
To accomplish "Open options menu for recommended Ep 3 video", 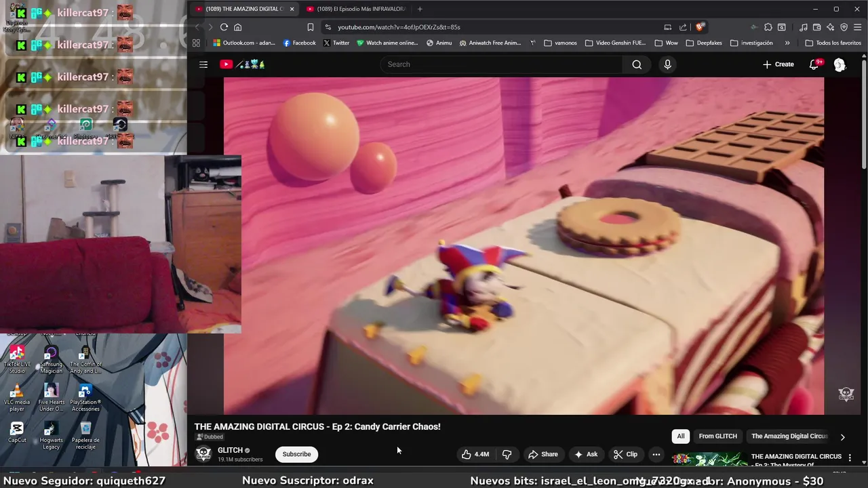I will click(850, 457).
